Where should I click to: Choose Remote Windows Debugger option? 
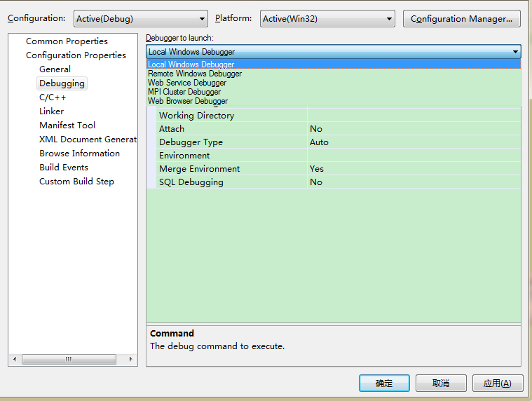[334, 74]
